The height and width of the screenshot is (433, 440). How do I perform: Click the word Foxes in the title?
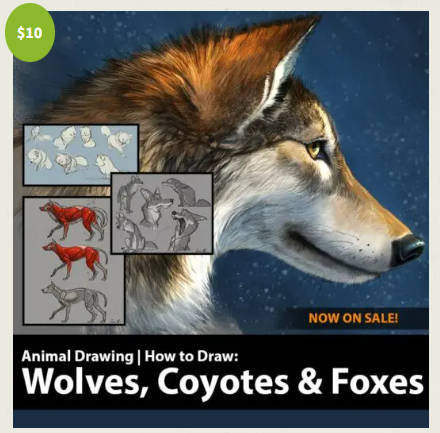[x=377, y=381]
